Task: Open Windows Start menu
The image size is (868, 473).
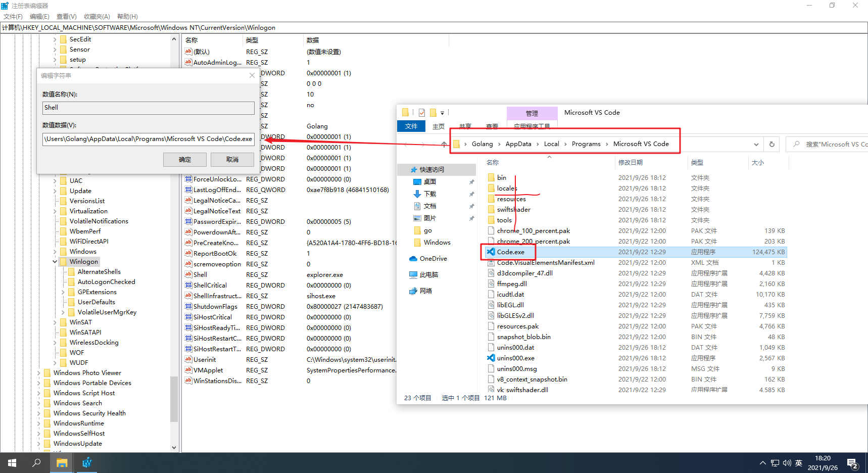Action: (12, 462)
